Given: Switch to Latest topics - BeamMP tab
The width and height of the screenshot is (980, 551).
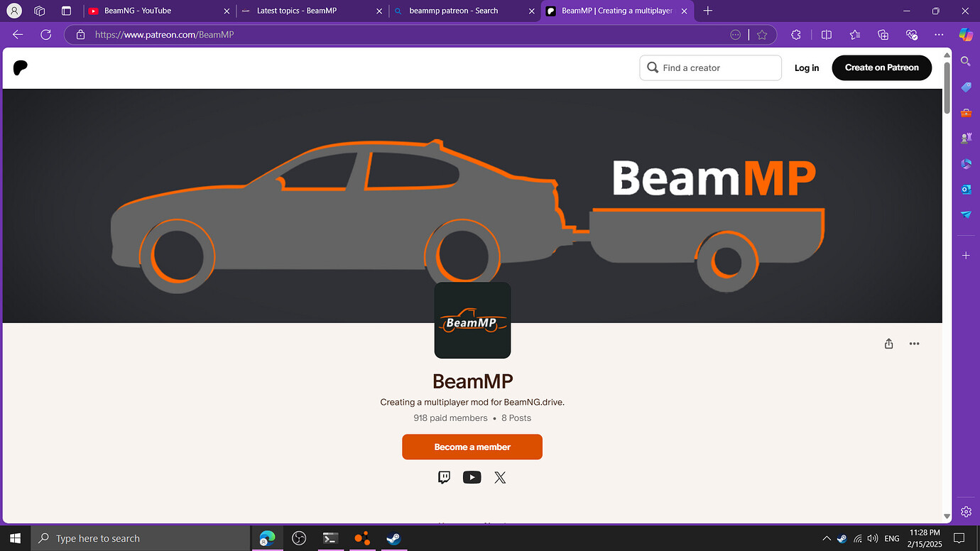Looking at the screenshot, I should point(312,11).
